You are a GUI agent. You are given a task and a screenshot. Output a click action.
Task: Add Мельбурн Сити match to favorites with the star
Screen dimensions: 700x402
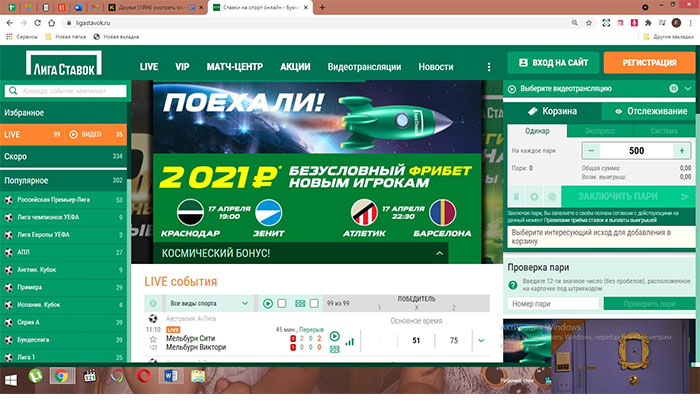point(153,339)
